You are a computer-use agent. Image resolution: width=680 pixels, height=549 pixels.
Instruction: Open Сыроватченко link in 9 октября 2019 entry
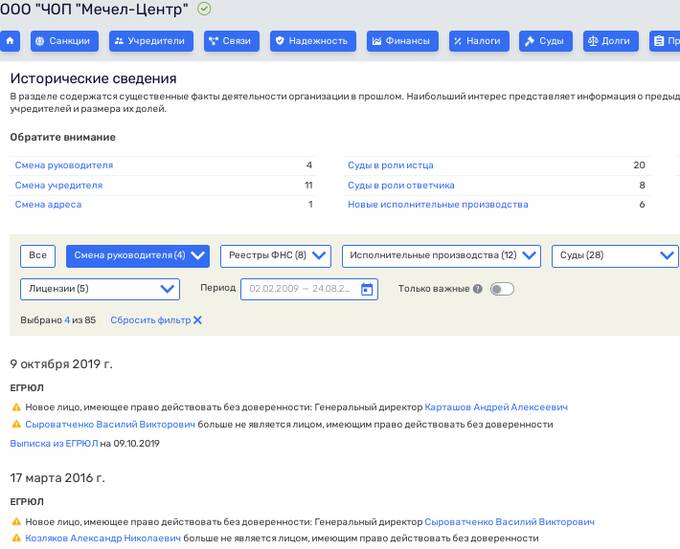click(110, 424)
